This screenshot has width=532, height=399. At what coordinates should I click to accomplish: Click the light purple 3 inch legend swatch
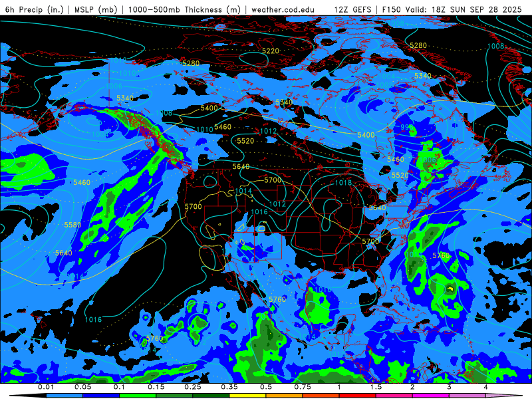pyautogui.click(x=467, y=396)
